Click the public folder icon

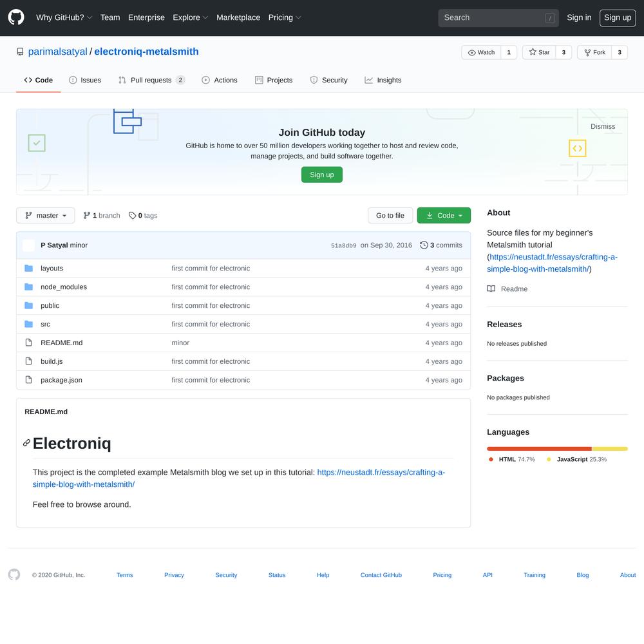pos(28,305)
